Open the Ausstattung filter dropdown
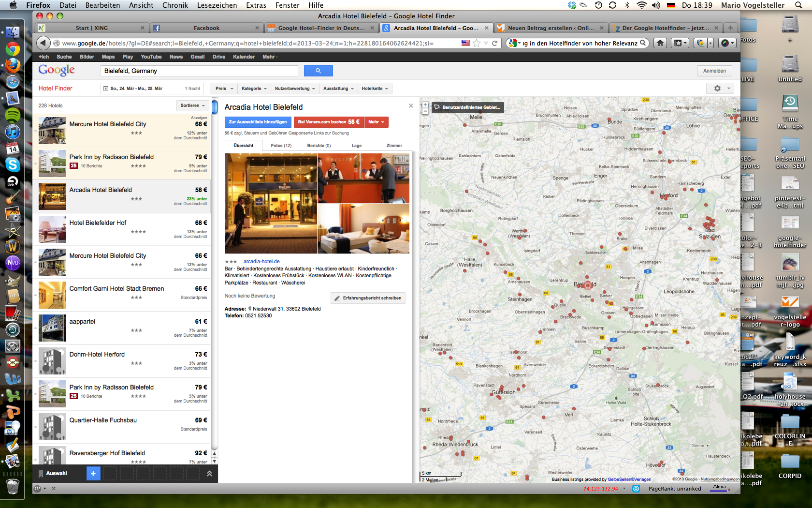 pos(338,89)
